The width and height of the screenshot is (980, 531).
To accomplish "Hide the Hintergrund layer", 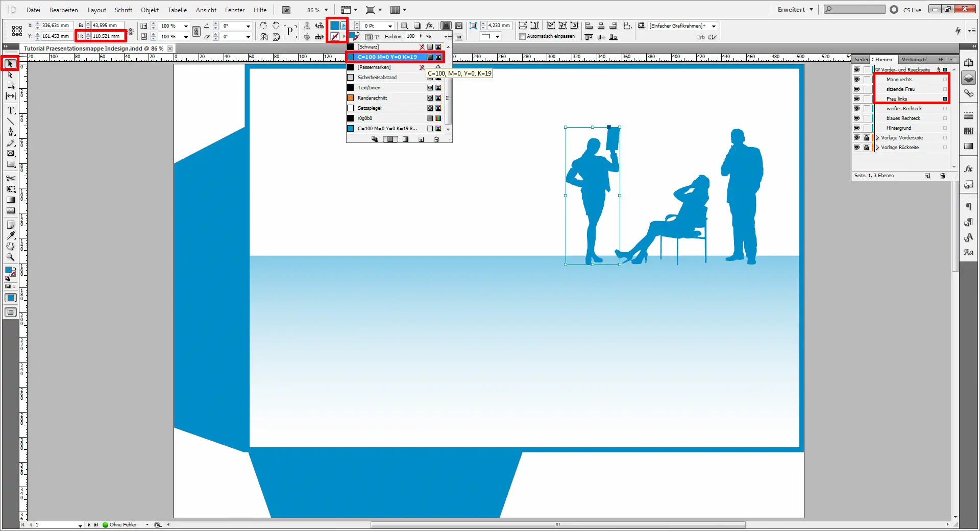I will click(x=857, y=128).
